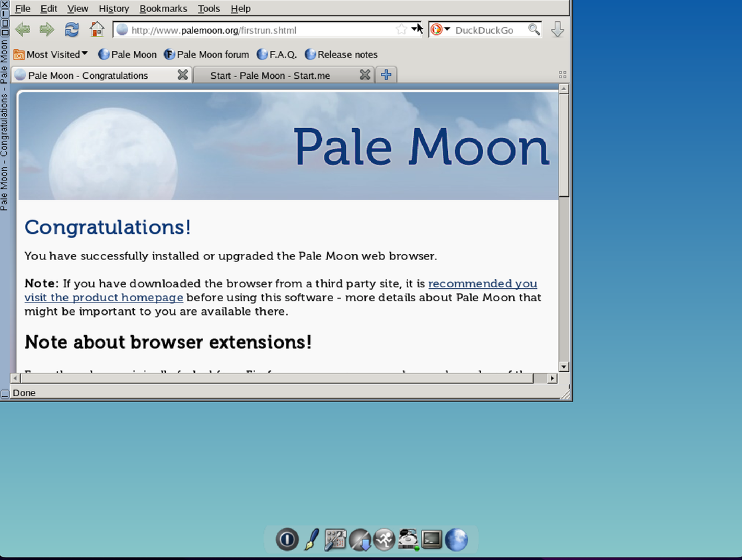
Task: Open the settings tools dock icon
Action: (335, 539)
